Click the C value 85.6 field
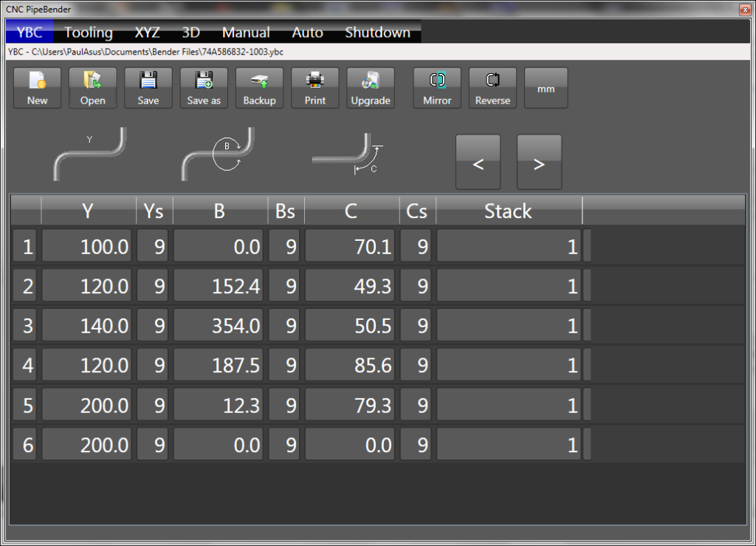Screen dimensions: 756x546 [351, 366]
